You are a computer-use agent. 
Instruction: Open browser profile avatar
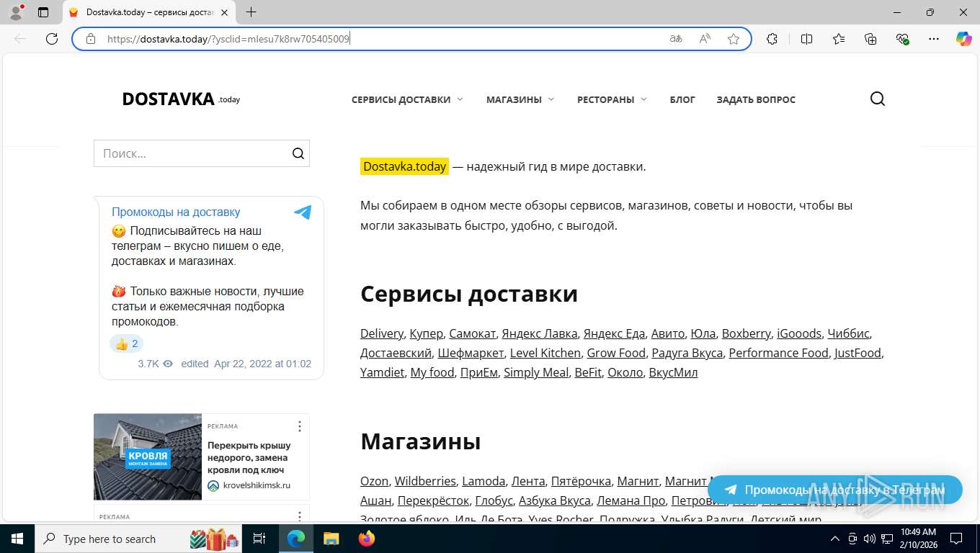pyautogui.click(x=16, y=12)
